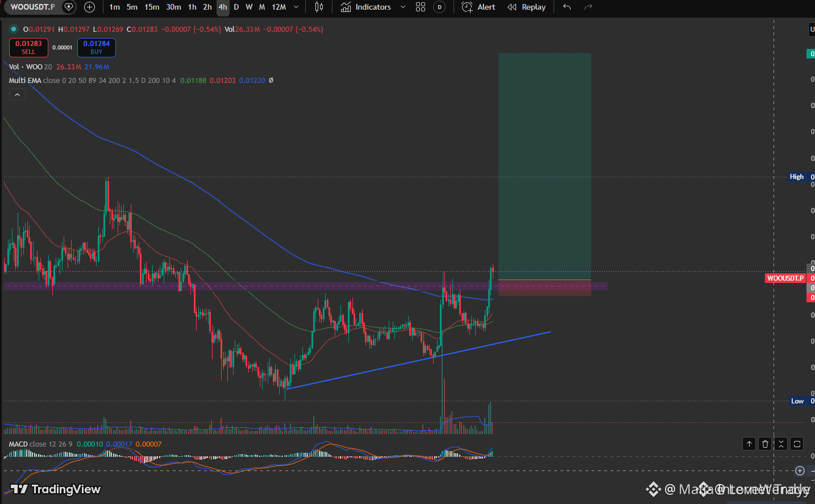815x504 pixels.
Task: Collapse the indicator legend with the chevron
Action: (x=17, y=95)
